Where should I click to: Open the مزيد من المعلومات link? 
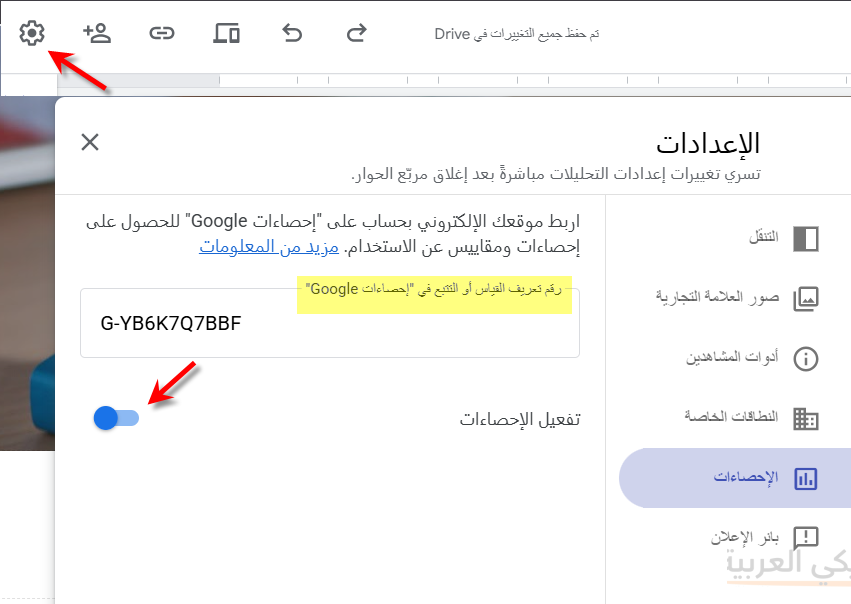click(269, 247)
